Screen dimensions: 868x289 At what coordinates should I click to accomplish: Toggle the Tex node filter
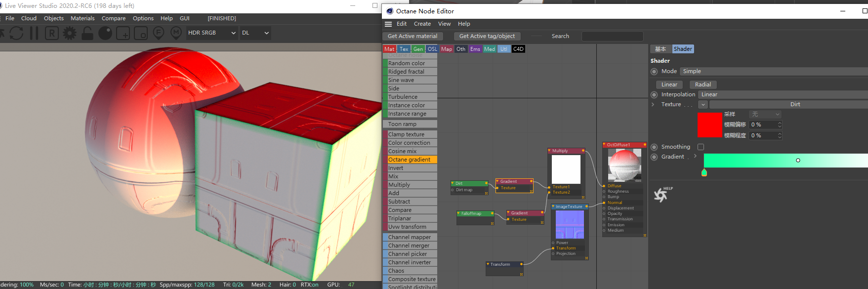(404, 49)
